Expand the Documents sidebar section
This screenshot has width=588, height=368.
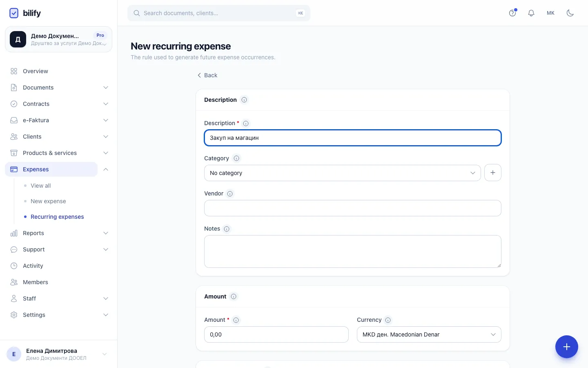coord(59,88)
